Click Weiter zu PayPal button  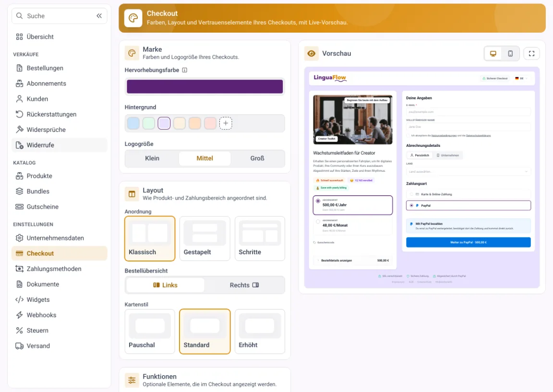tap(469, 242)
